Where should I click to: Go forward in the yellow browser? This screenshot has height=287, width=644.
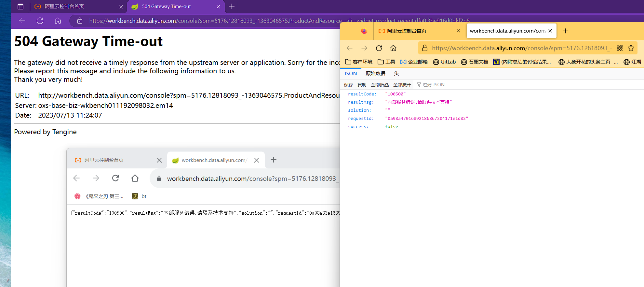[364, 48]
